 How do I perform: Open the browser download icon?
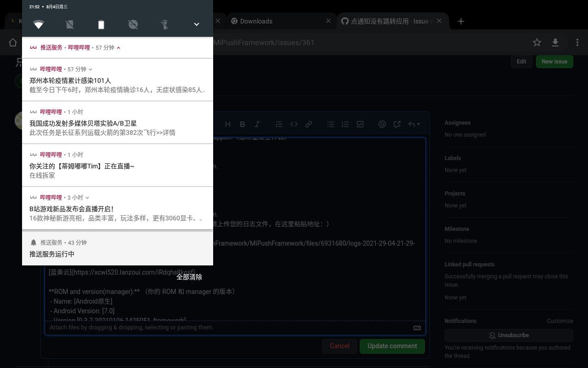[x=555, y=42]
